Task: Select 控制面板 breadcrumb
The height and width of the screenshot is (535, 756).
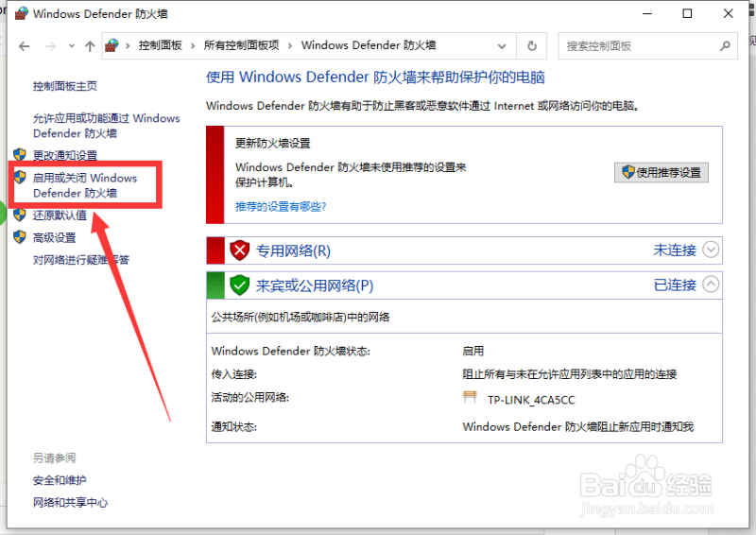Action: tap(160, 45)
